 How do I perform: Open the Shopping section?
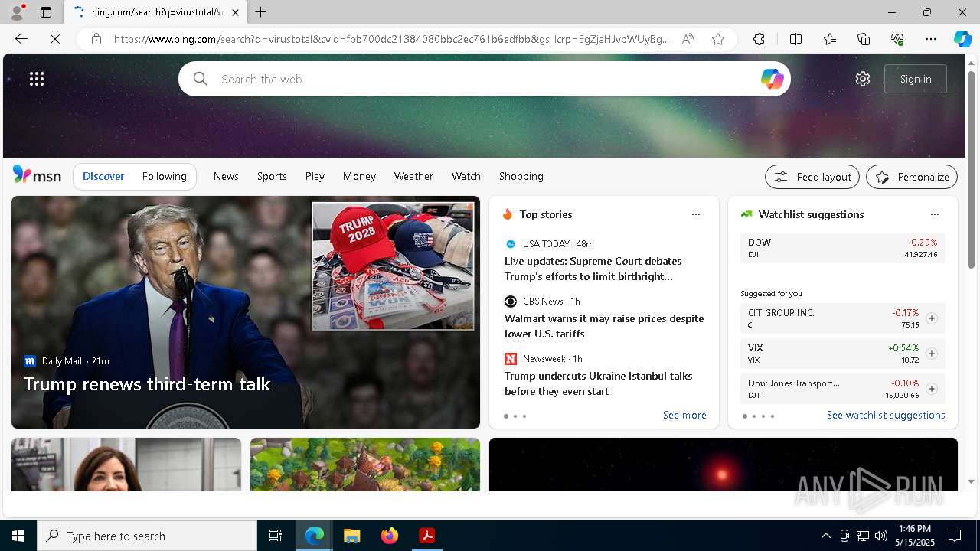pyautogui.click(x=521, y=176)
